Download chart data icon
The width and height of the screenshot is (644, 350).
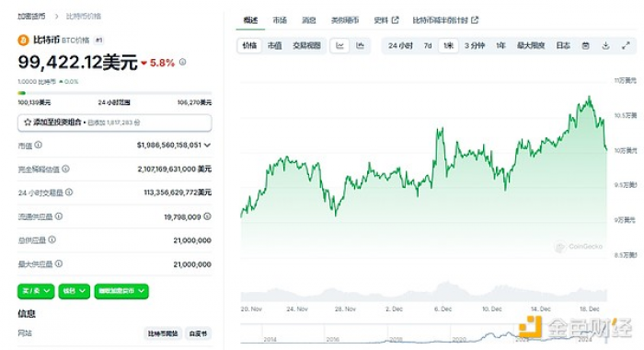[605, 46]
